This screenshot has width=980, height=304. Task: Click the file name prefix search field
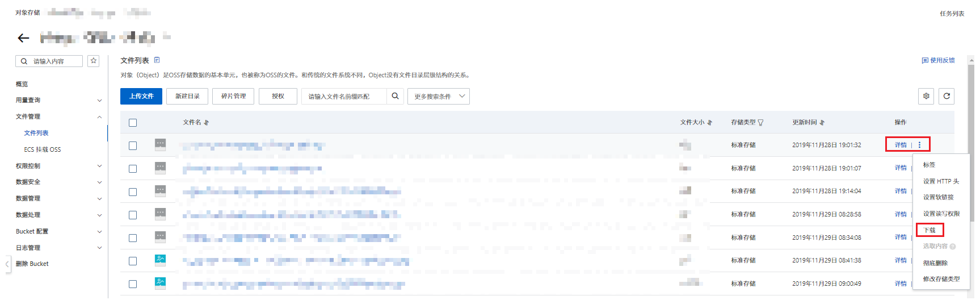pos(344,96)
